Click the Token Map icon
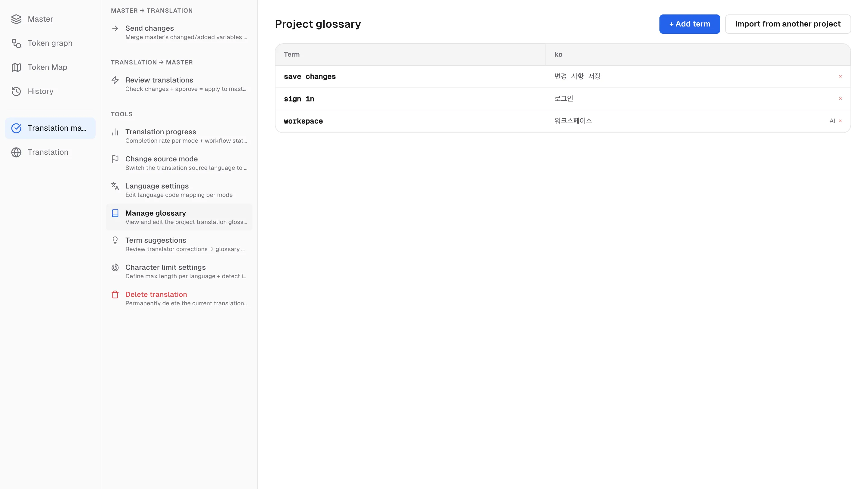The height and width of the screenshot is (489, 868). pos(16,67)
